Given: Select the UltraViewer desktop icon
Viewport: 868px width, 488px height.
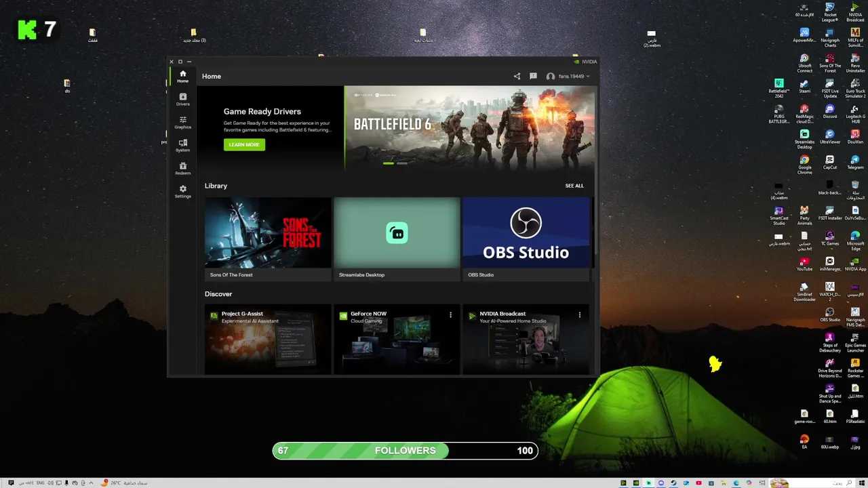Looking at the screenshot, I should (830, 137).
